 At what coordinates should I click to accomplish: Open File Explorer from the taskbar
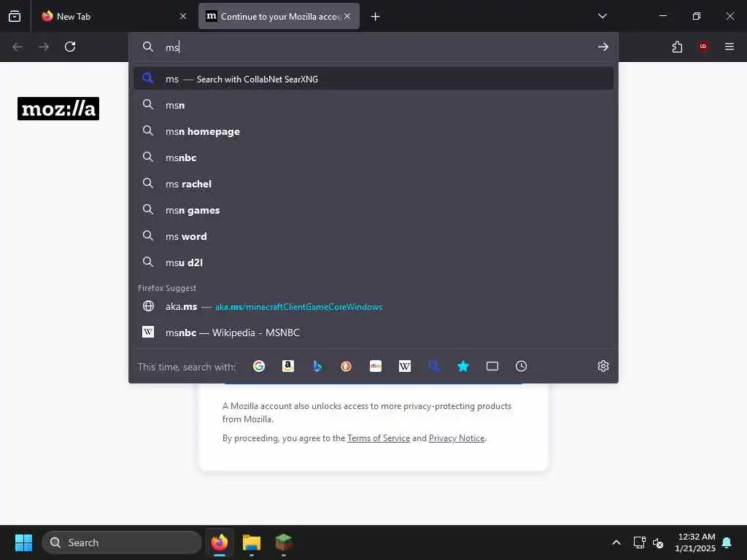[x=252, y=542]
